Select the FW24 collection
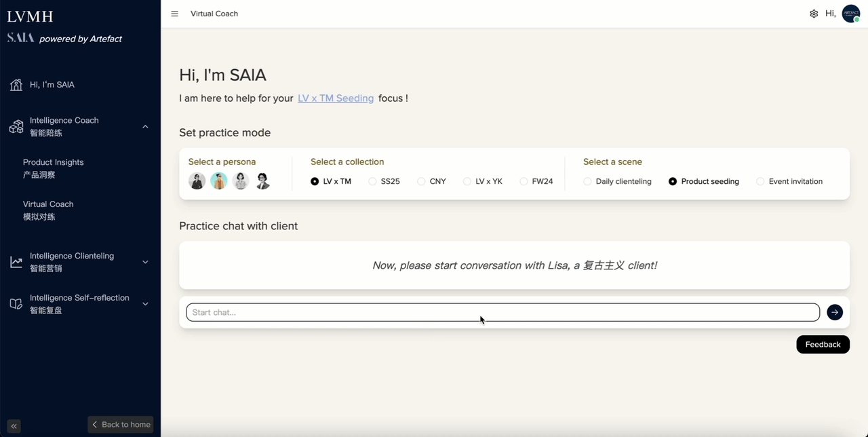Image resolution: width=868 pixels, height=437 pixels. point(536,181)
